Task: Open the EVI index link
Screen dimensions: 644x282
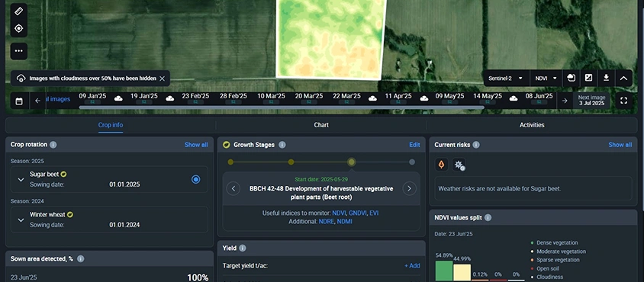Action: [374, 213]
